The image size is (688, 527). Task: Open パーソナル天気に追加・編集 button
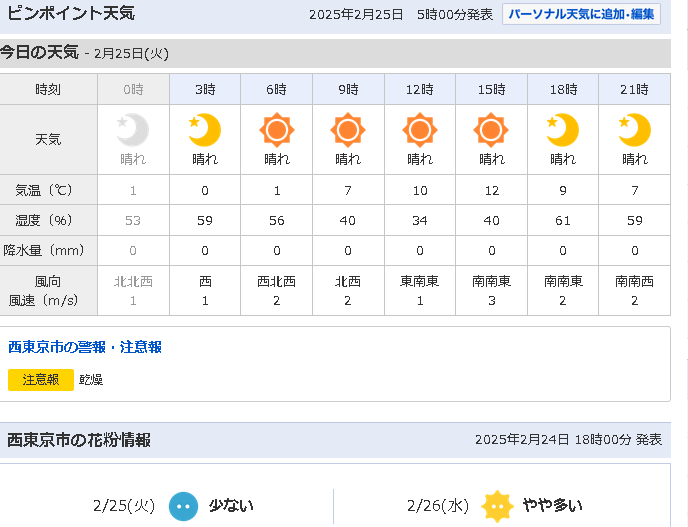point(581,14)
